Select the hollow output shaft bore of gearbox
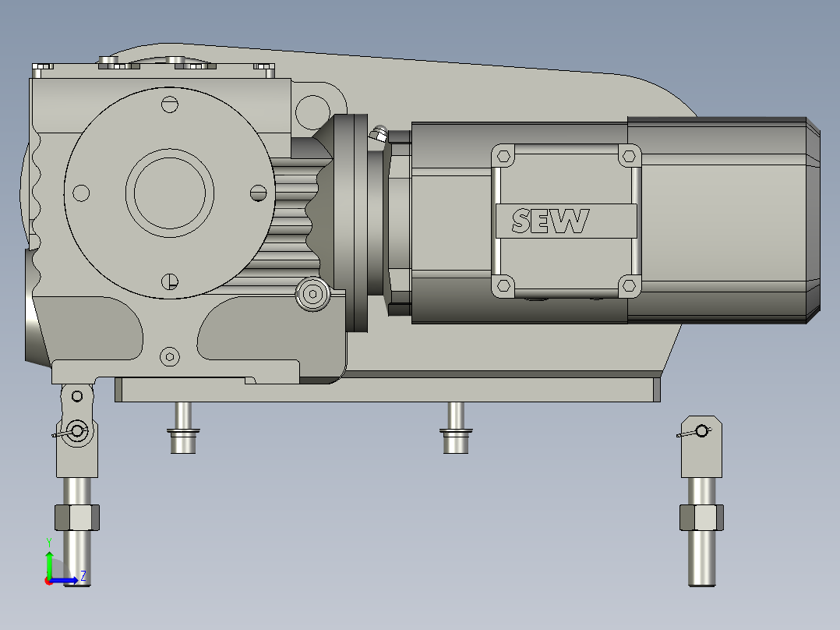The height and width of the screenshot is (630, 840). point(170,193)
